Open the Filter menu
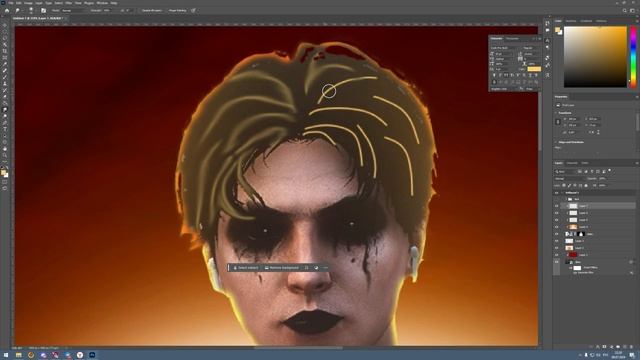Image resolution: width=640 pixels, height=360 pixels. 69,3
